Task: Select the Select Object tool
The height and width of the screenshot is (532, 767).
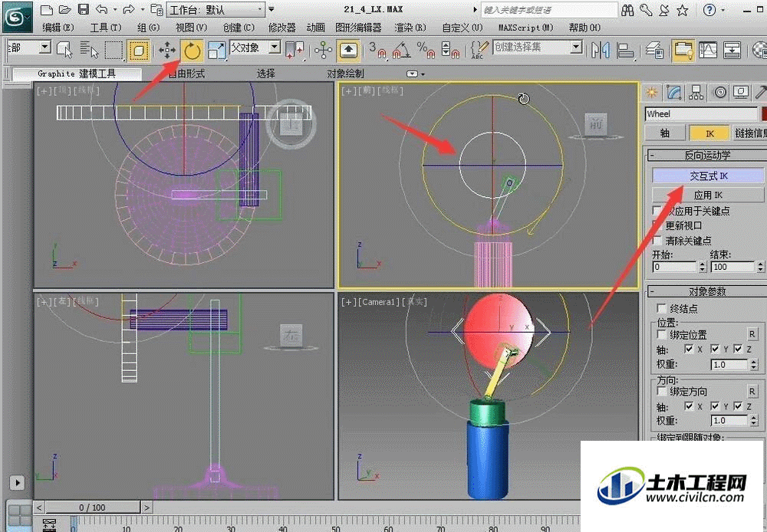Action: click(x=64, y=49)
